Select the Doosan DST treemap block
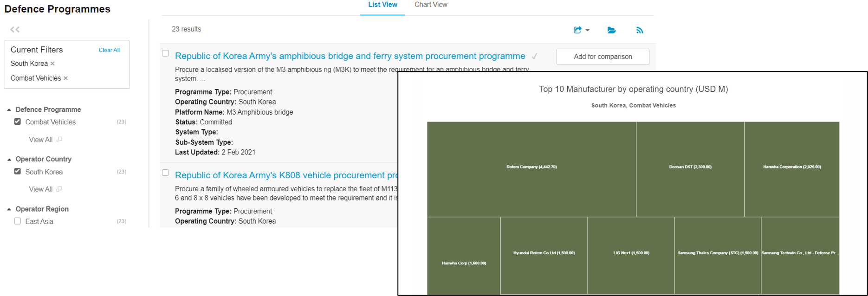The height and width of the screenshot is (296, 868). [690, 169]
